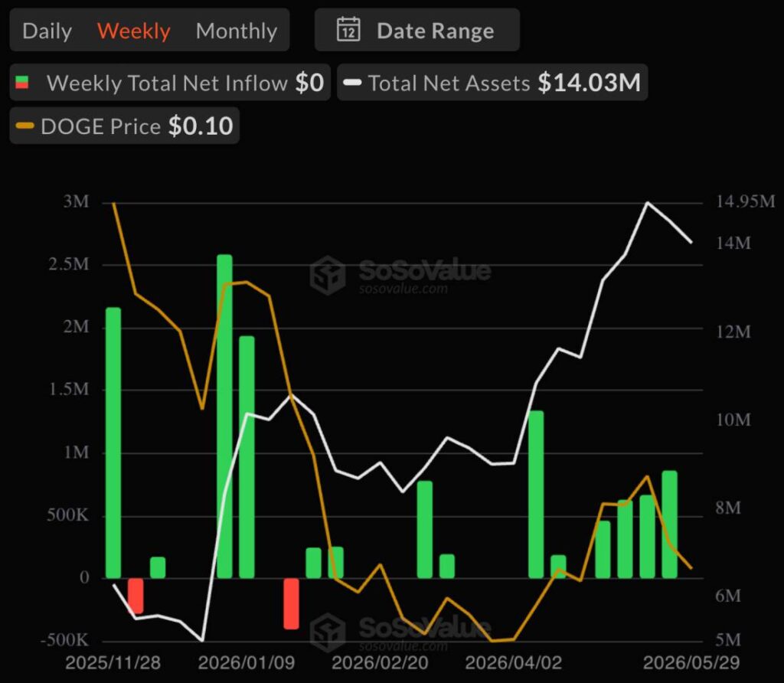Click the 2026/04/02 axis date label
This screenshot has width=784, height=683.
click(514, 663)
